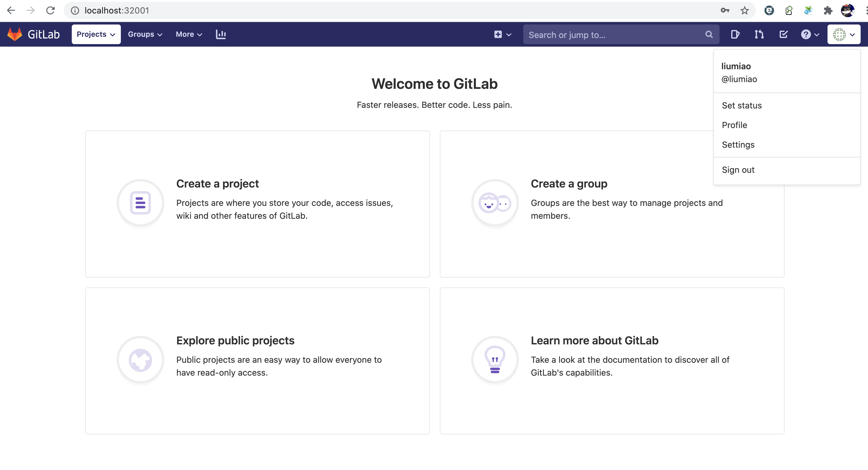Open the Chrome extensions puzzle icon
Viewport: 868px width, 470px height.
tap(828, 10)
